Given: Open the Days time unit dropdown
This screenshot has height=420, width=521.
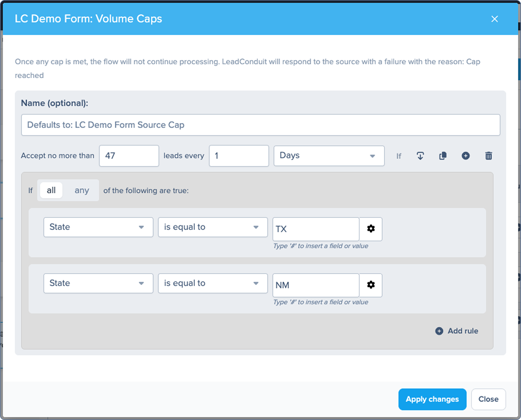Looking at the screenshot, I should 329,156.
